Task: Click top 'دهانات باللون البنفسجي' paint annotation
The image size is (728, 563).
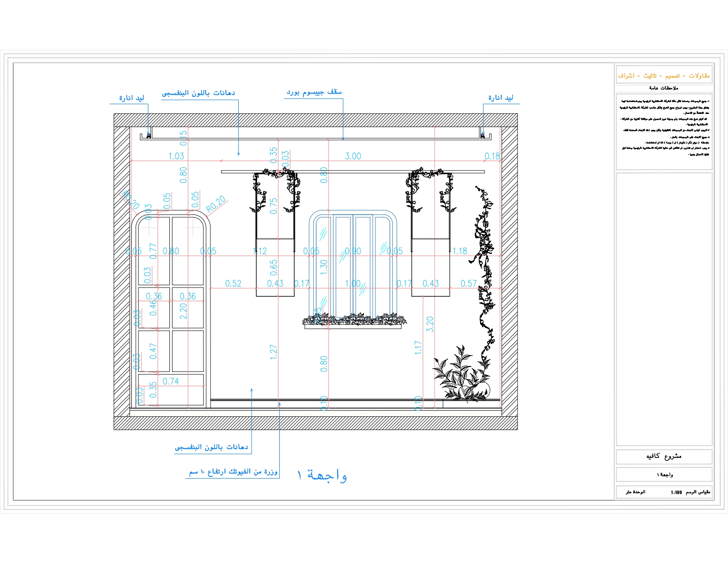Action: 199,93
